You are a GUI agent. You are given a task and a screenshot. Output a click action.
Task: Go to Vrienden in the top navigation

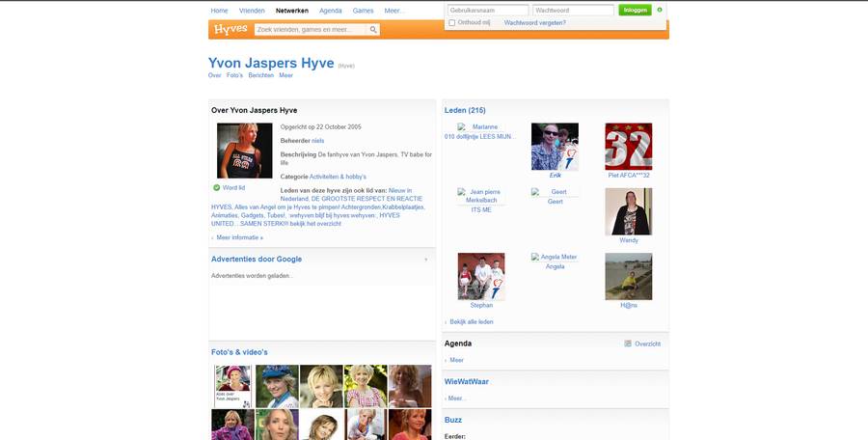point(252,11)
